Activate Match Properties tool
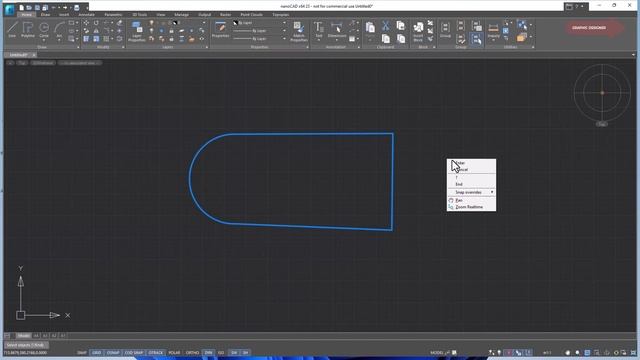 [299, 31]
